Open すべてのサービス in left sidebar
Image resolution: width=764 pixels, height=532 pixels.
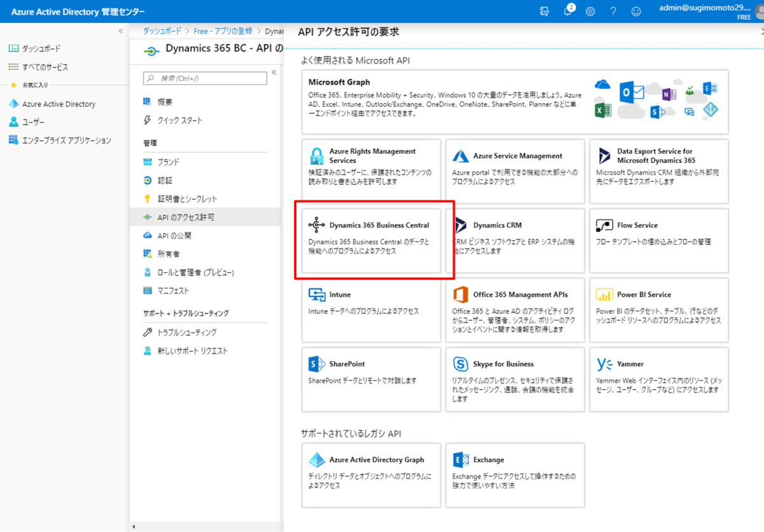[45, 67]
